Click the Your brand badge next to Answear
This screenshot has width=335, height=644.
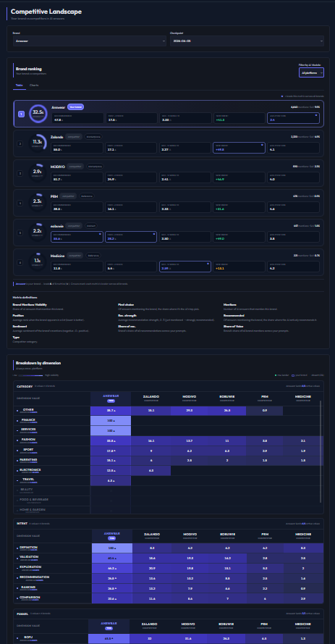(x=75, y=106)
